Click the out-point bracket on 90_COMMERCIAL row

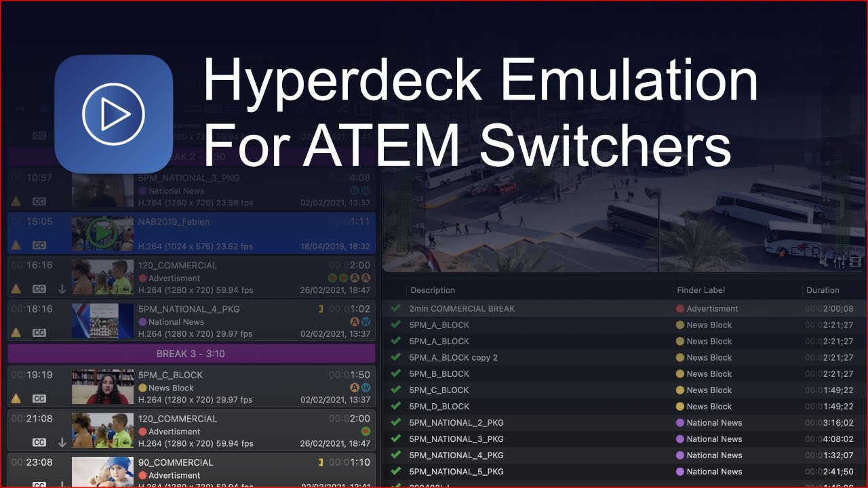click(321, 462)
